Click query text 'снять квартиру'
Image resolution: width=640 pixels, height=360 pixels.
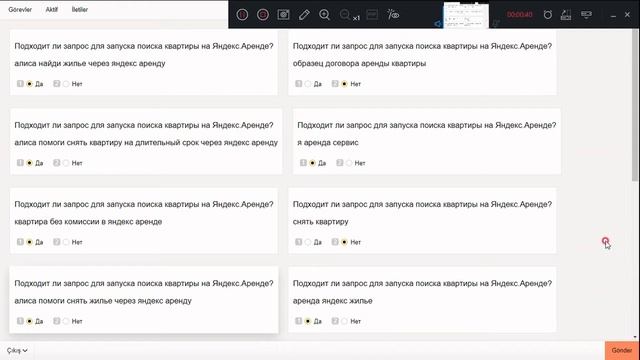(x=320, y=222)
